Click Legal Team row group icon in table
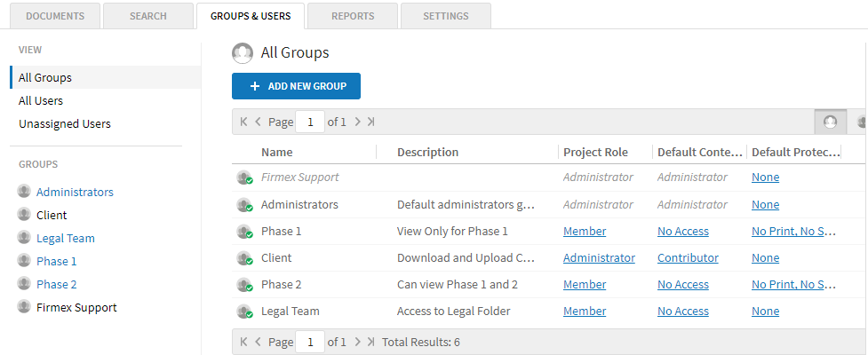The height and width of the screenshot is (355, 868). point(244,312)
